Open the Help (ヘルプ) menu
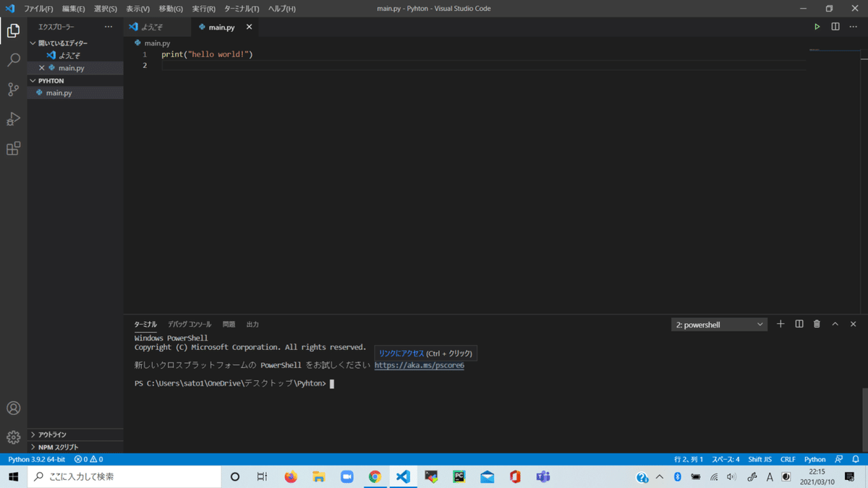The height and width of the screenshot is (488, 868). (281, 9)
